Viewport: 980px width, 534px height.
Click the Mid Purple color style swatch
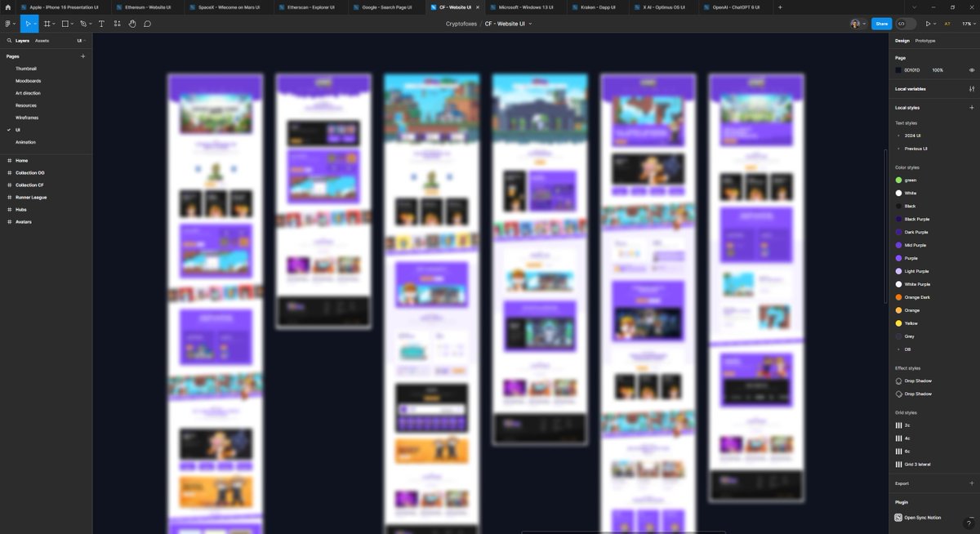(x=898, y=245)
